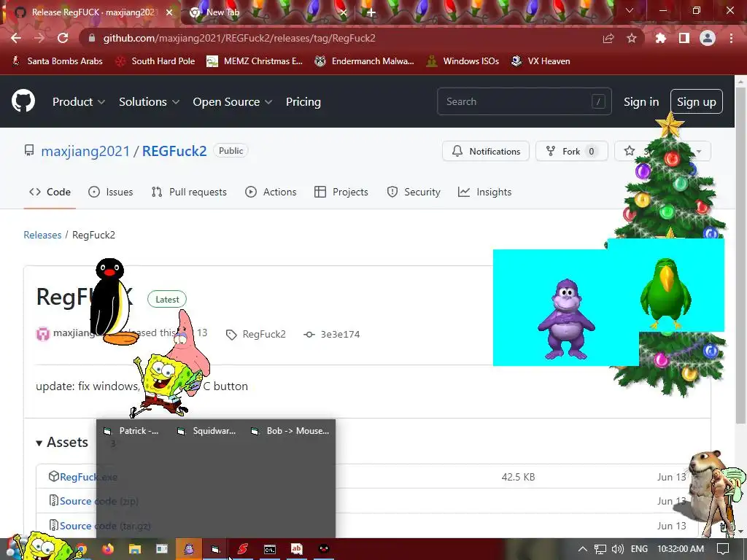This screenshot has width=747, height=560.
Task: Open the Windows notification center icon
Action: pos(723,549)
